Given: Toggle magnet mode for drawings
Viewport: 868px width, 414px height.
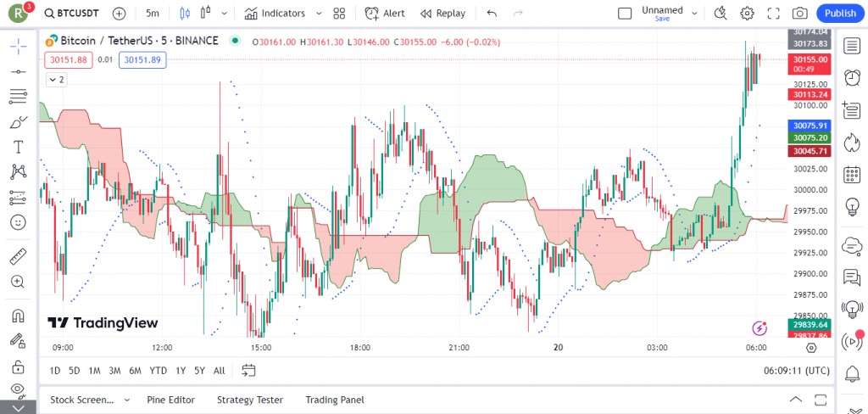Looking at the screenshot, I should click(19, 316).
